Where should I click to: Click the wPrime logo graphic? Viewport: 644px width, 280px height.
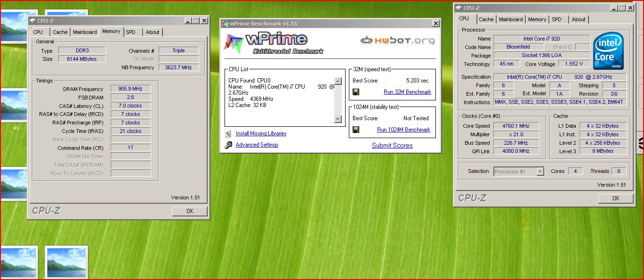(274, 43)
